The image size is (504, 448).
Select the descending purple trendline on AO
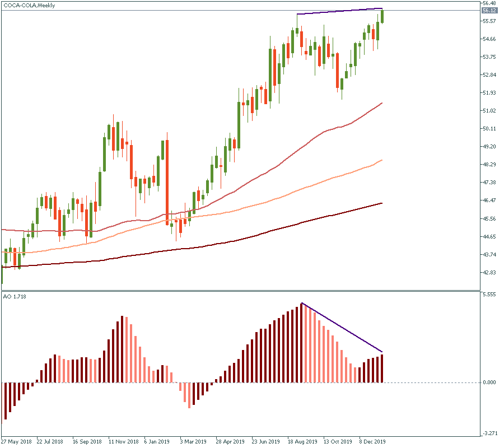click(342, 328)
